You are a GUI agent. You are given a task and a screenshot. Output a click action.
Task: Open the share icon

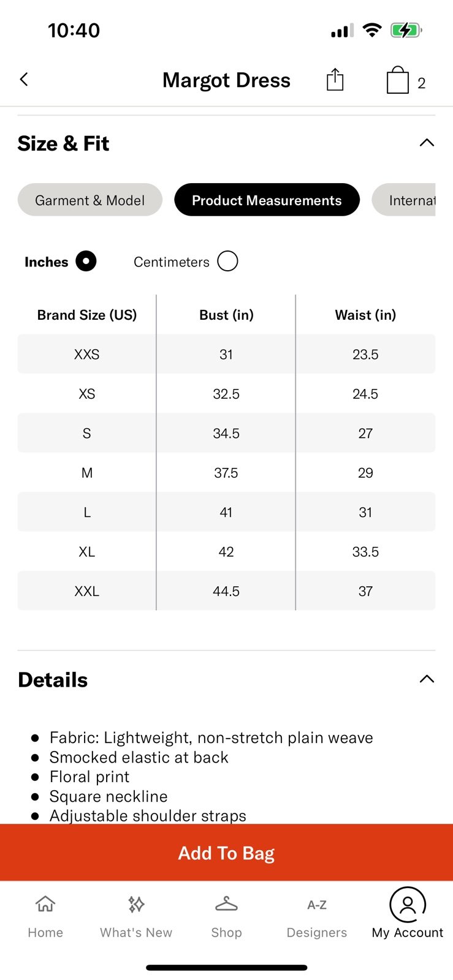tap(335, 80)
